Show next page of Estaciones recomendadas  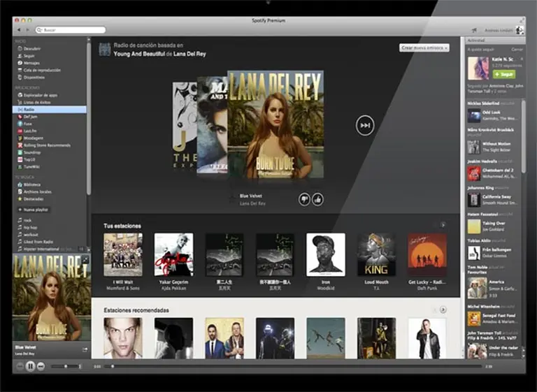[x=443, y=310]
